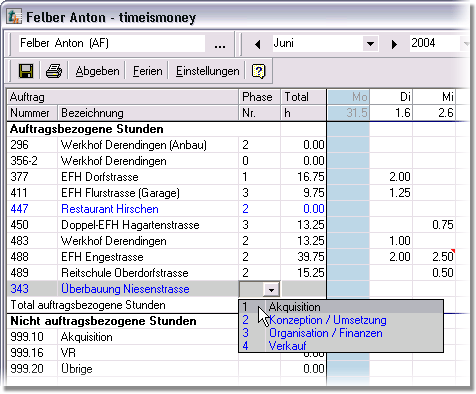This screenshot has width=476, height=394.
Task: Open the help question mark icon
Action: (x=259, y=71)
